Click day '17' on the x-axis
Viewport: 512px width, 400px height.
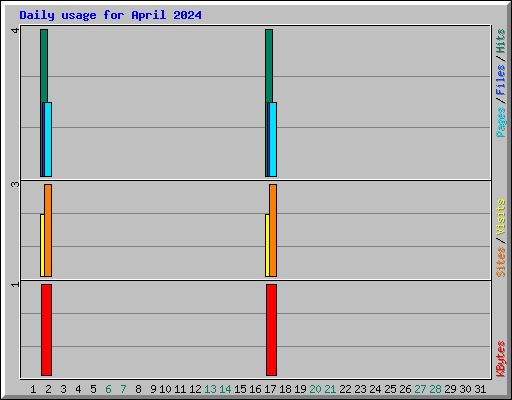pos(270,389)
